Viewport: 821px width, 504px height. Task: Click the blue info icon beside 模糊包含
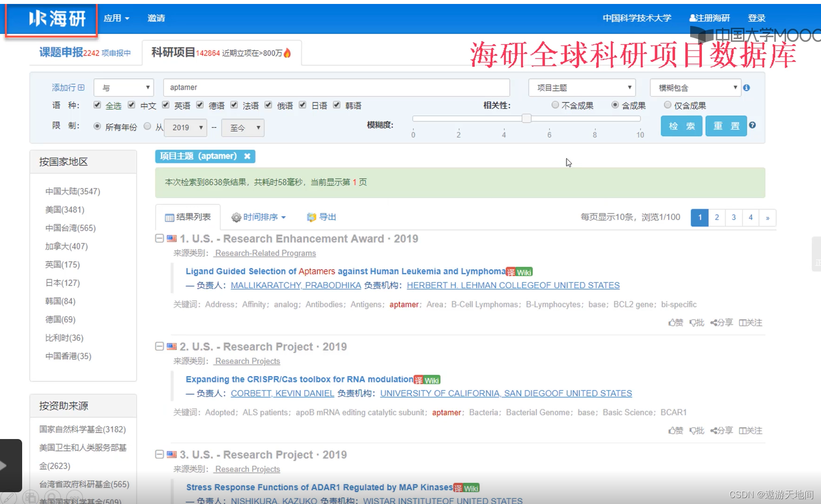pyautogui.click(x=747, y=88)
